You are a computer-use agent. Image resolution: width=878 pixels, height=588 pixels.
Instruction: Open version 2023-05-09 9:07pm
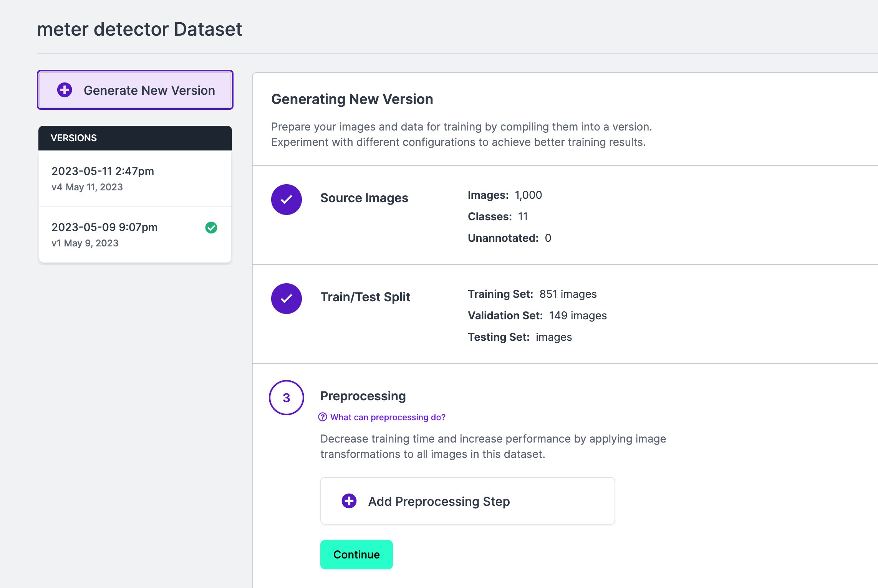(x=135, y=235)
